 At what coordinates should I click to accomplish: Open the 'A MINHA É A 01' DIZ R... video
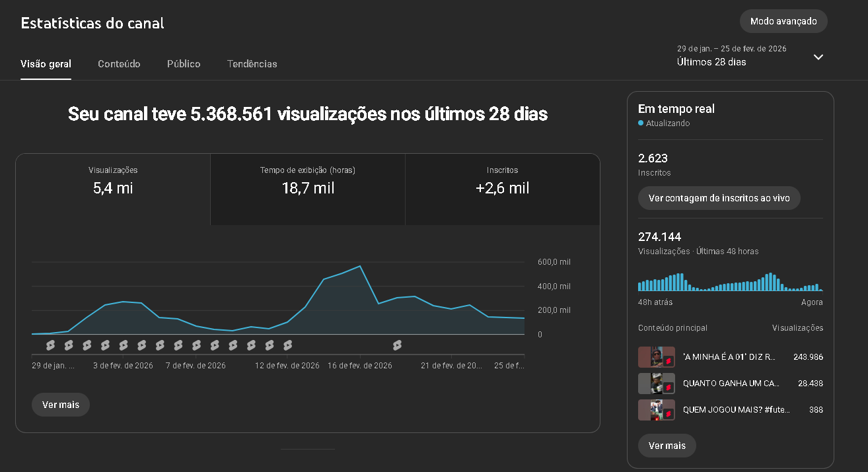click(729, 357)
